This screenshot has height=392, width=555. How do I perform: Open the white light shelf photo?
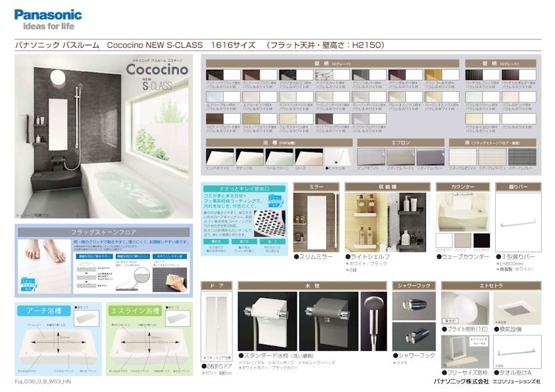(367, 222)
